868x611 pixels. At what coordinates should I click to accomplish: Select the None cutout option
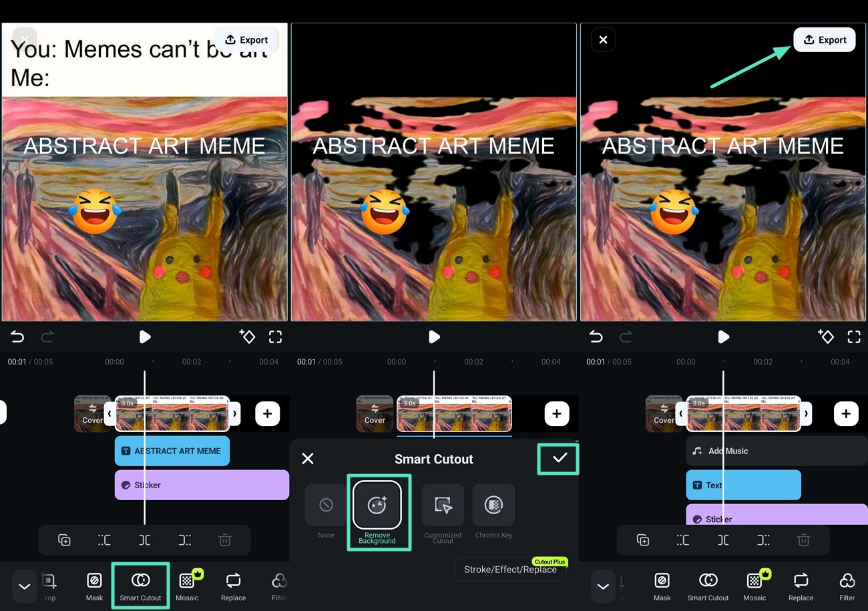[x=326, y=513]
